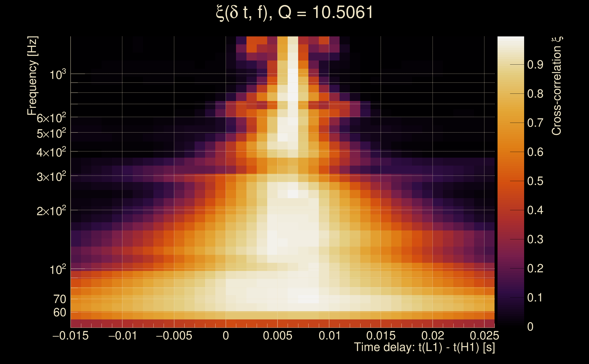589x364 pixels.
Task: Click the 0 tick label on the time axis
Action: (x=226, y=336)
